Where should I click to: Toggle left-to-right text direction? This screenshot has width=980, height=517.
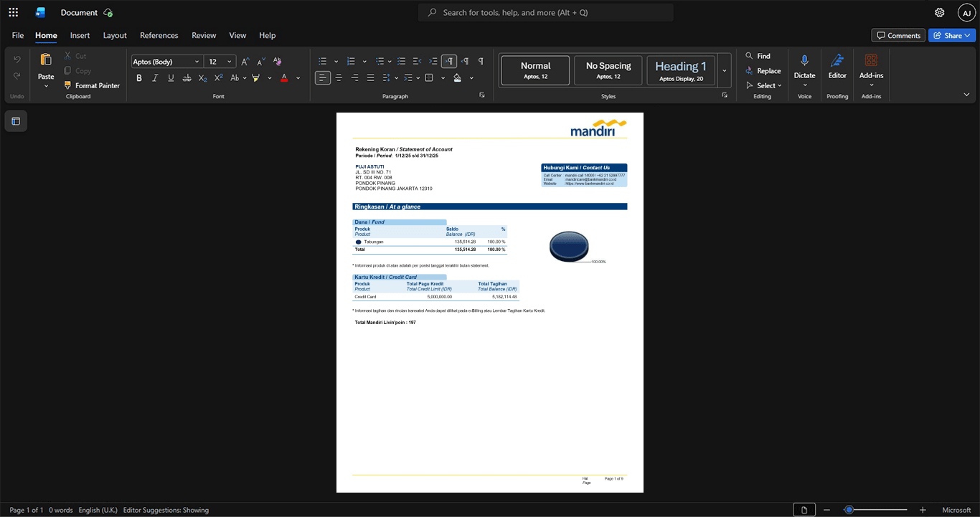click(449, 62)
